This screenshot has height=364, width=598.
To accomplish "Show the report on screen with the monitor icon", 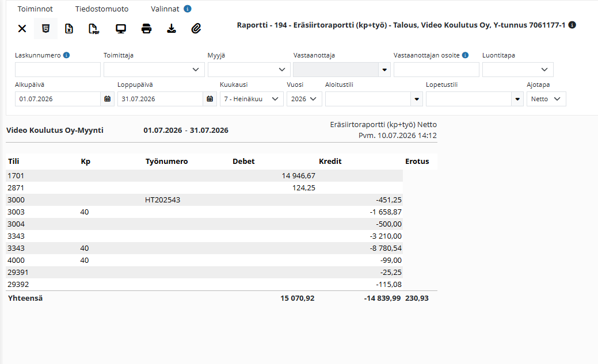I will coord(121,29).
